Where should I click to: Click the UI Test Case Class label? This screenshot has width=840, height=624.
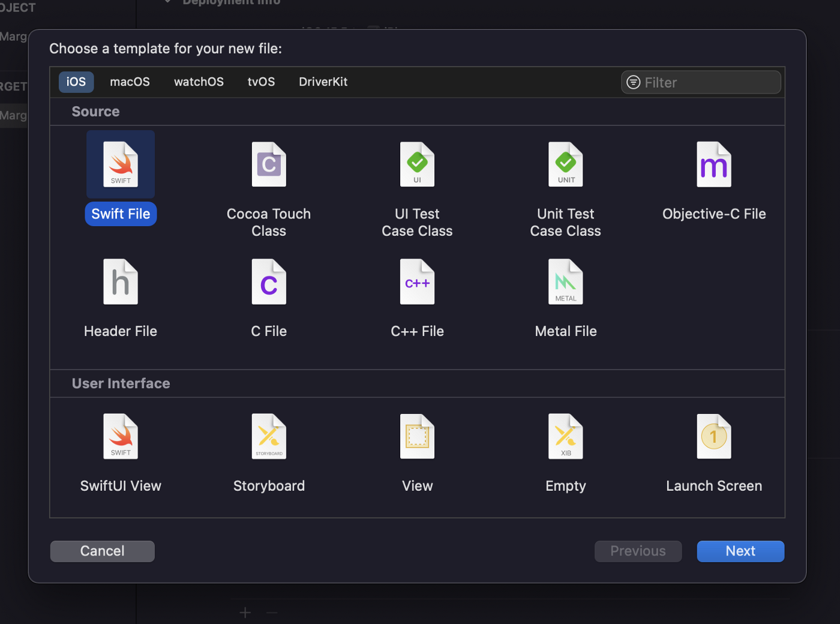coord(417,223)
